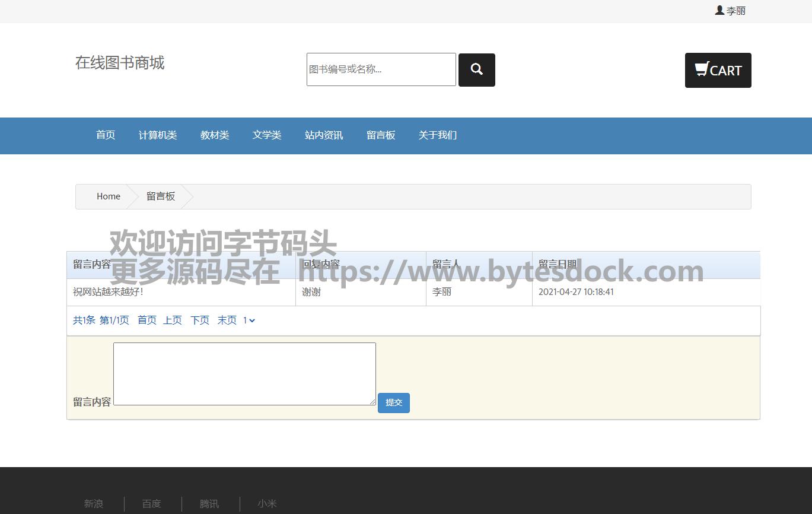This screenshot has width=812, height=514.
Task: Select 文学类 in the navigation bar
Action: click(x=267, y=135)
